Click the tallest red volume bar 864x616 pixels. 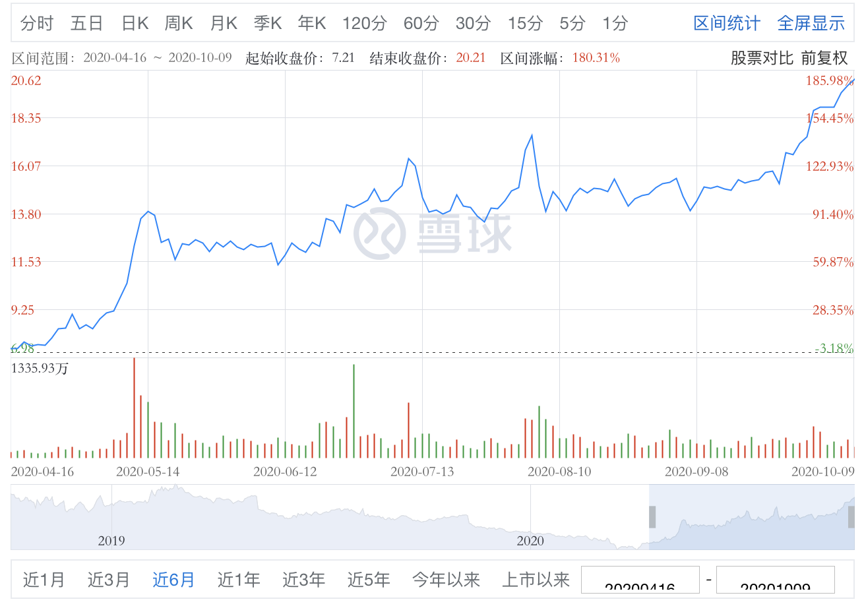tap(134, 408)
